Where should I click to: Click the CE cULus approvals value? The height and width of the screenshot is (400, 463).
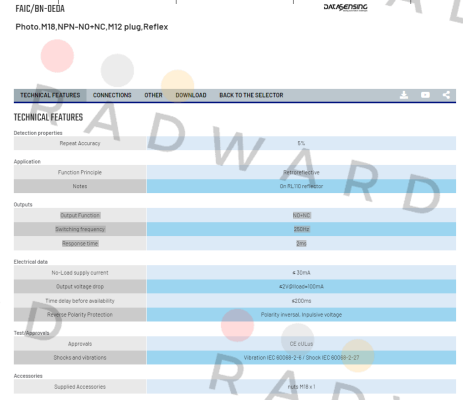click(x=301, y=344)
